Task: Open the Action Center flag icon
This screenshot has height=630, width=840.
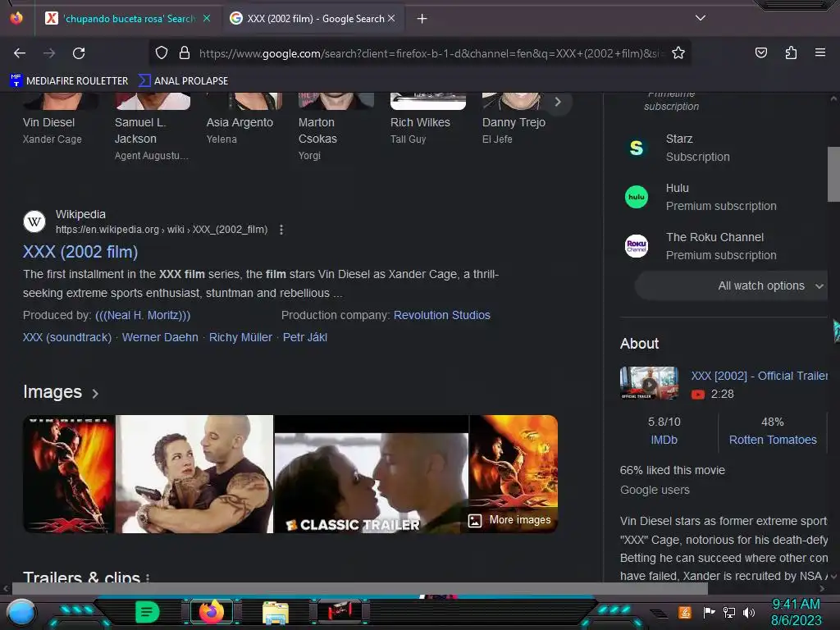Action: (709, 612)
